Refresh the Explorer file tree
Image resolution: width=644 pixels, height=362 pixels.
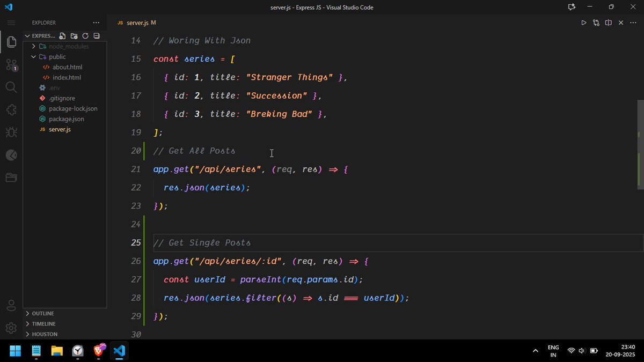[85, 36]
